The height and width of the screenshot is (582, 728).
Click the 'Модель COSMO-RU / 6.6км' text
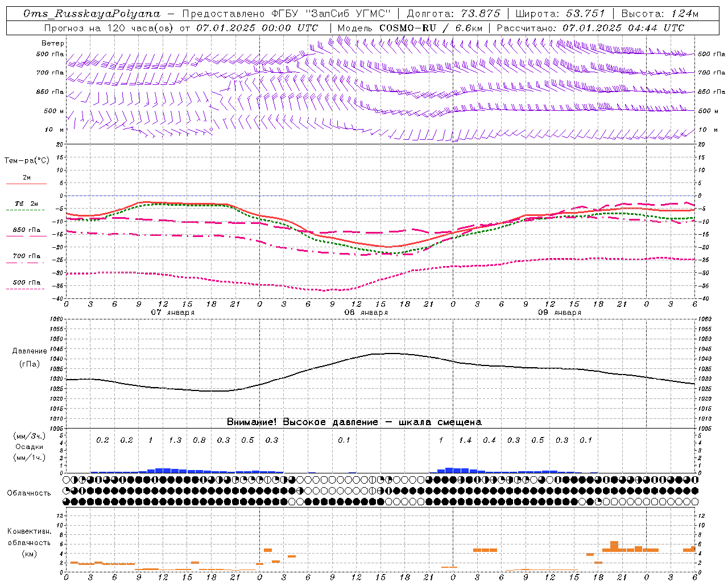(411, 28)
